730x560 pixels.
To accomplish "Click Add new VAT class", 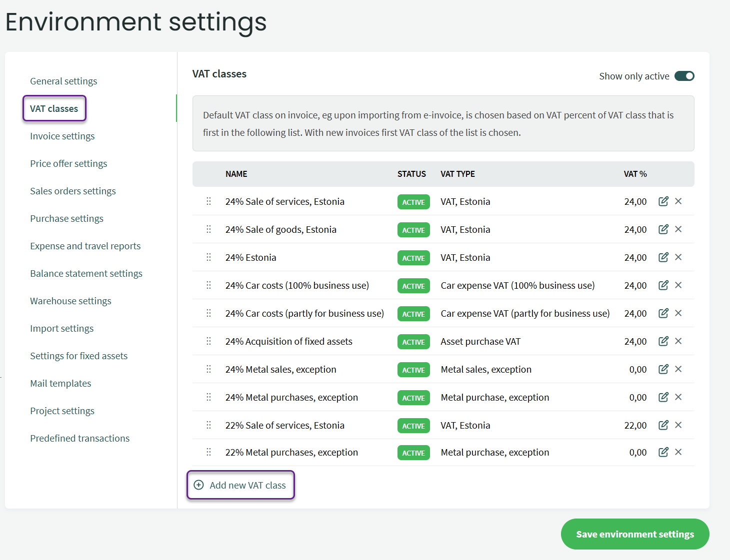I will [241, 485].
